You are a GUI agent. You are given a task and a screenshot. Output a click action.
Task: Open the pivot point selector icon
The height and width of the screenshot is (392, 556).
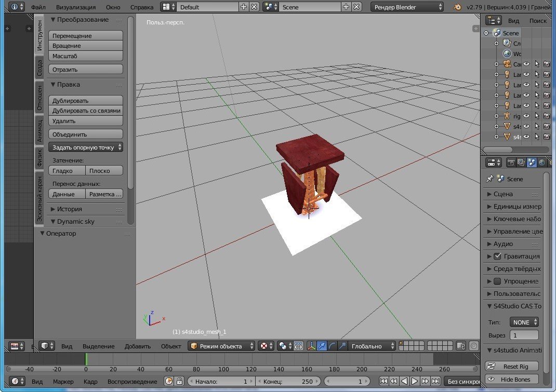[x=284, y=346]
